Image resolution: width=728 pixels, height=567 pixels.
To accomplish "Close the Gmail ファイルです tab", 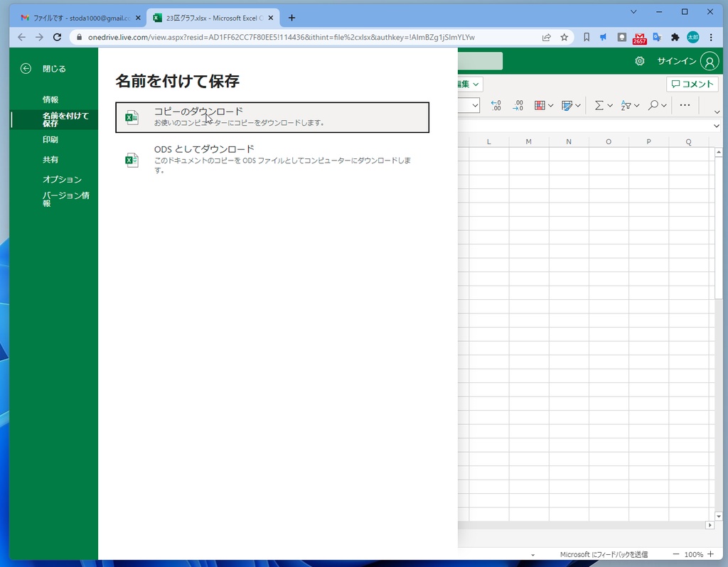I will [138, 18].
